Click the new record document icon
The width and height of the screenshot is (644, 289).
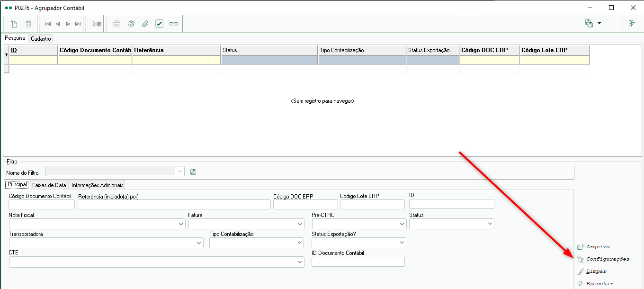tap(14, 24)
